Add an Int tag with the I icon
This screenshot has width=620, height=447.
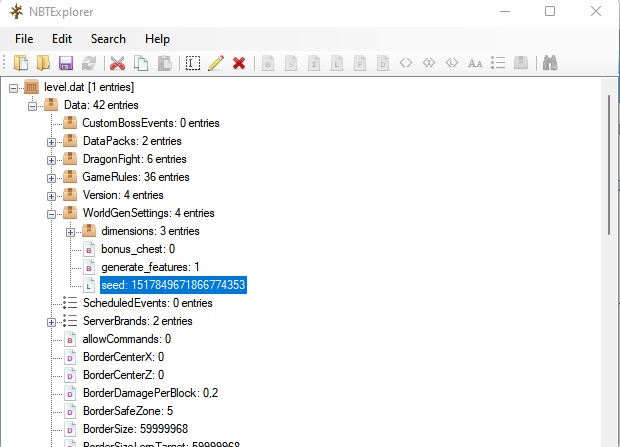314,63
